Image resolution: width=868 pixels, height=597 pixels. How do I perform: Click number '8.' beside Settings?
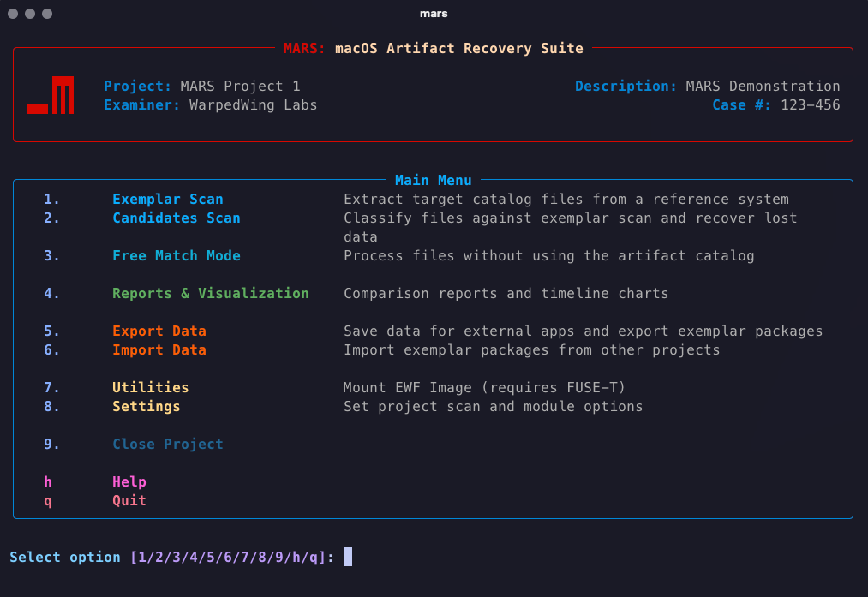pos(51,406)
